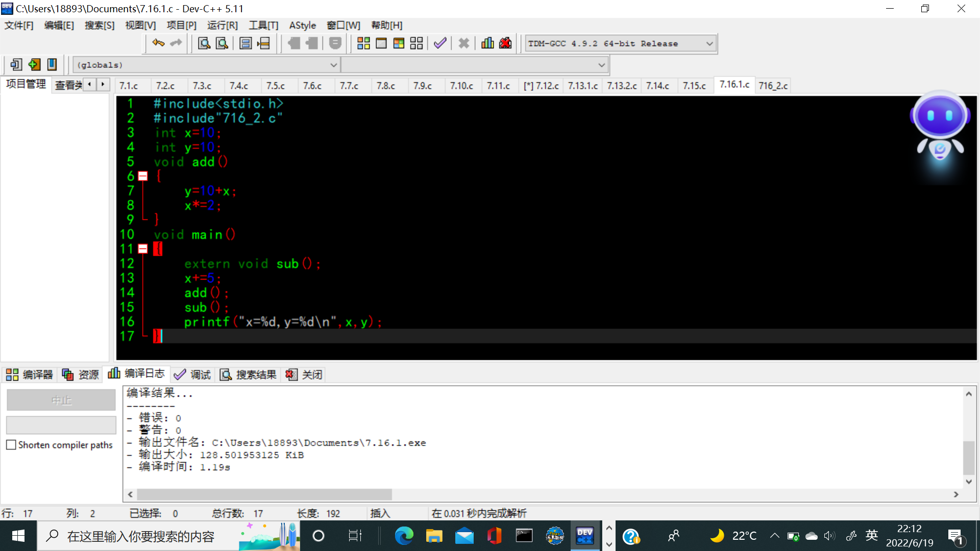Click the Go to function icon

[246, 43]
